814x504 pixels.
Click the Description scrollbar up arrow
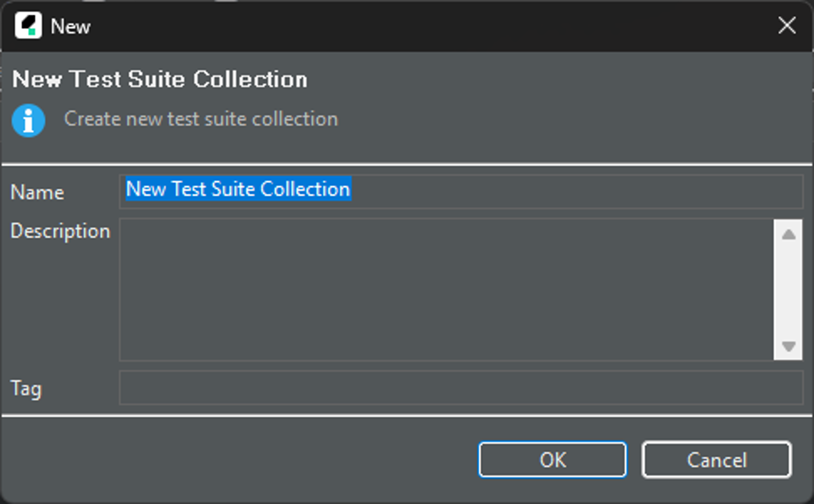pos(788,235)
